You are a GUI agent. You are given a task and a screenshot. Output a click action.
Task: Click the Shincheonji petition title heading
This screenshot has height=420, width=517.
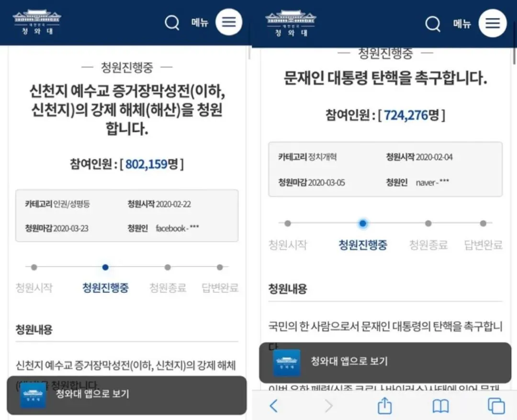click(127, 110)
